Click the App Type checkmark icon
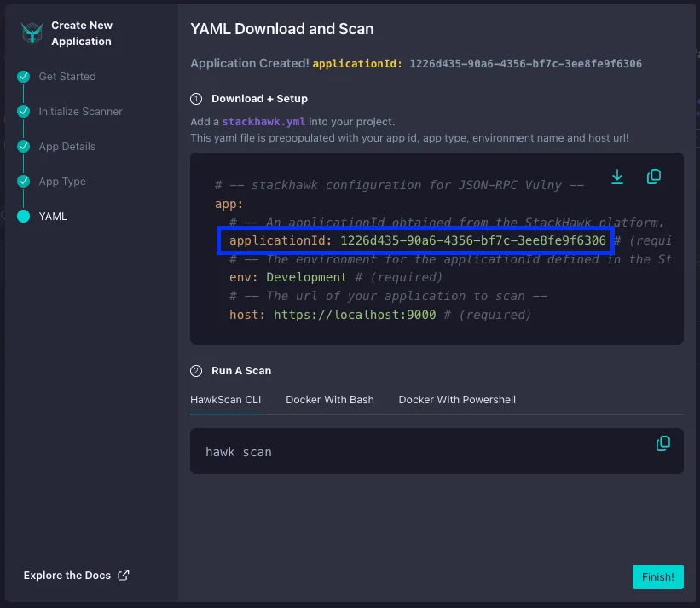 pyautogui.click(x=21, y=181)
